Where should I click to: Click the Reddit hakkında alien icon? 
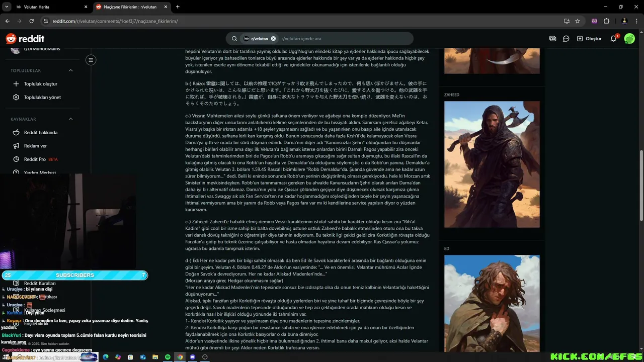tap(16, 133)
